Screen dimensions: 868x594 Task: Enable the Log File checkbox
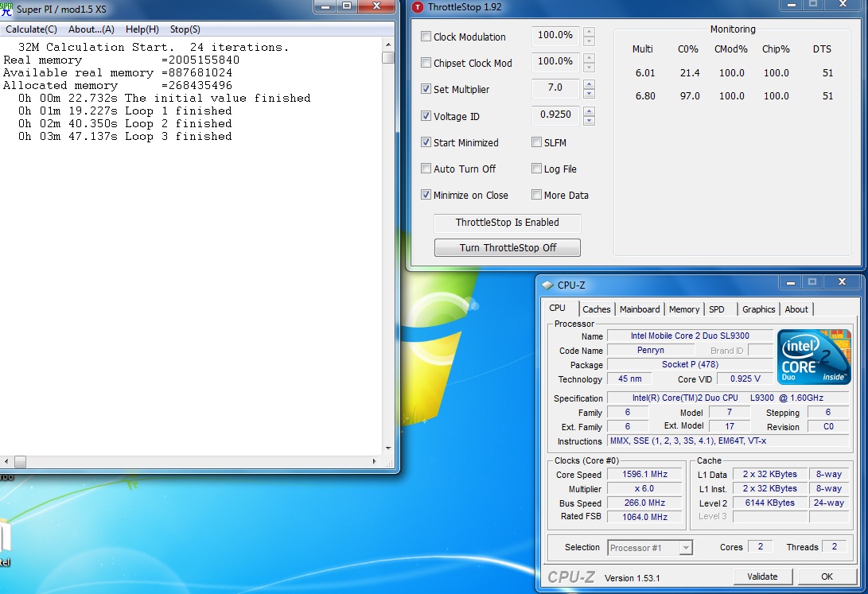click(x=536, y=168)
